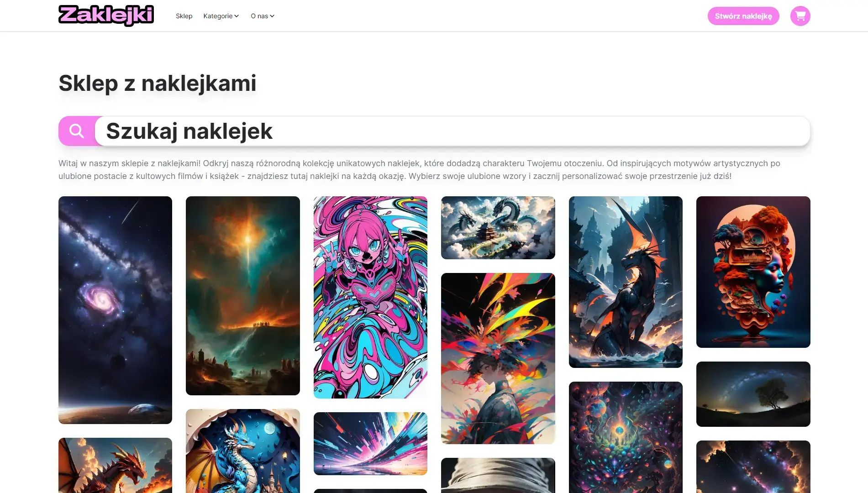The width and height of the screenshot is (868, 493).
Task: Click the pink magnifying glass search icon
Action: click(77, 131)
